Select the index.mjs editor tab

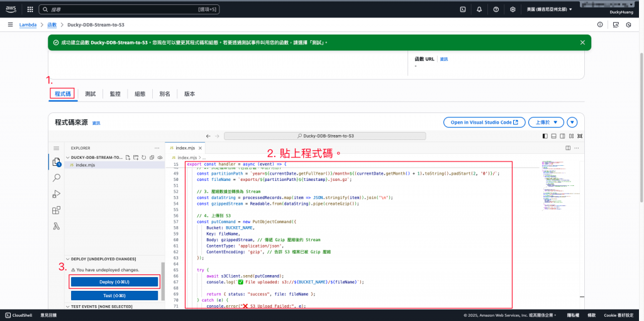pyautogui.click(x=184, y=148)
